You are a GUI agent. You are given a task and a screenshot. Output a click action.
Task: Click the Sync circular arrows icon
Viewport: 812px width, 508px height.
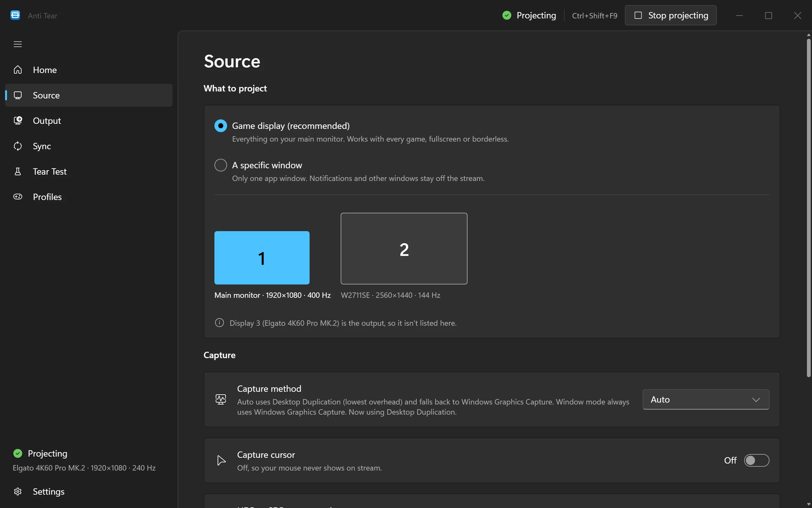18,146
